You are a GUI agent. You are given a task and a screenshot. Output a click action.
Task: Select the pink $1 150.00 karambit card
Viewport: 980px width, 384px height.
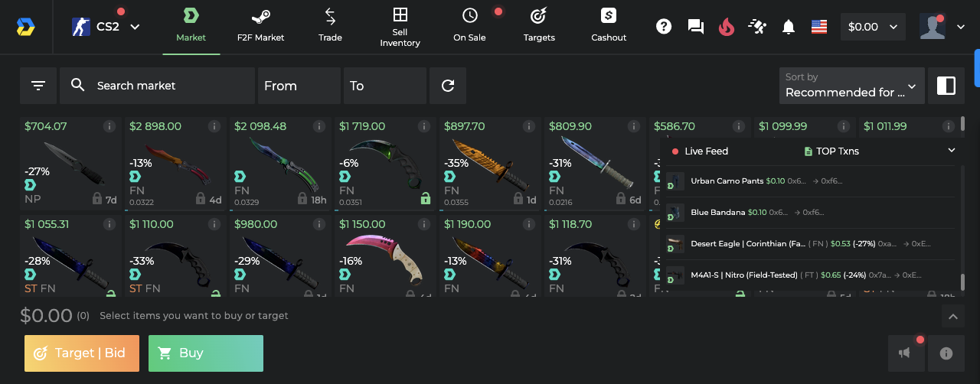tap(385, 255)
